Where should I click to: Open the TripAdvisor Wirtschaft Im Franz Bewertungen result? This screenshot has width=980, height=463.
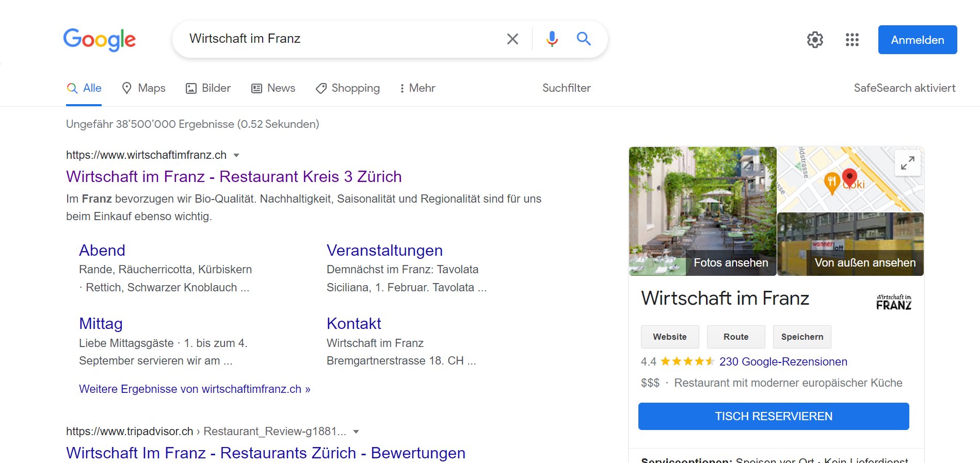coord(266,453)
